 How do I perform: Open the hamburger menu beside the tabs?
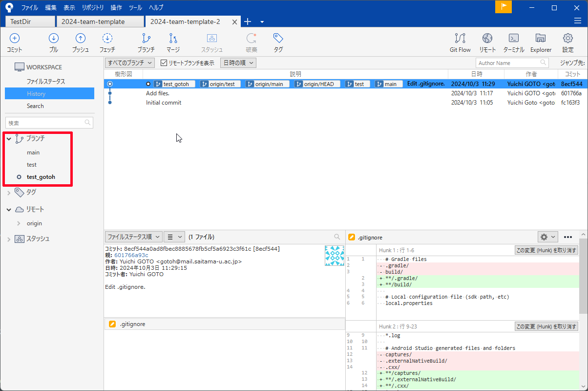point(578,21)
